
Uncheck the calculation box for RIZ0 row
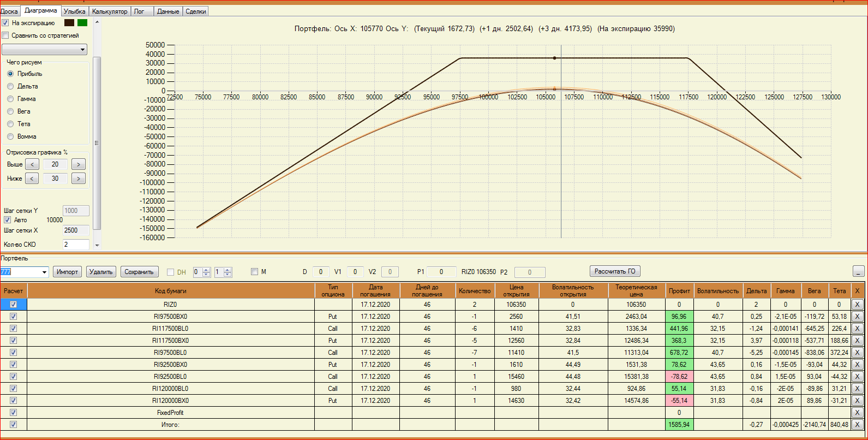click(14, 305)
